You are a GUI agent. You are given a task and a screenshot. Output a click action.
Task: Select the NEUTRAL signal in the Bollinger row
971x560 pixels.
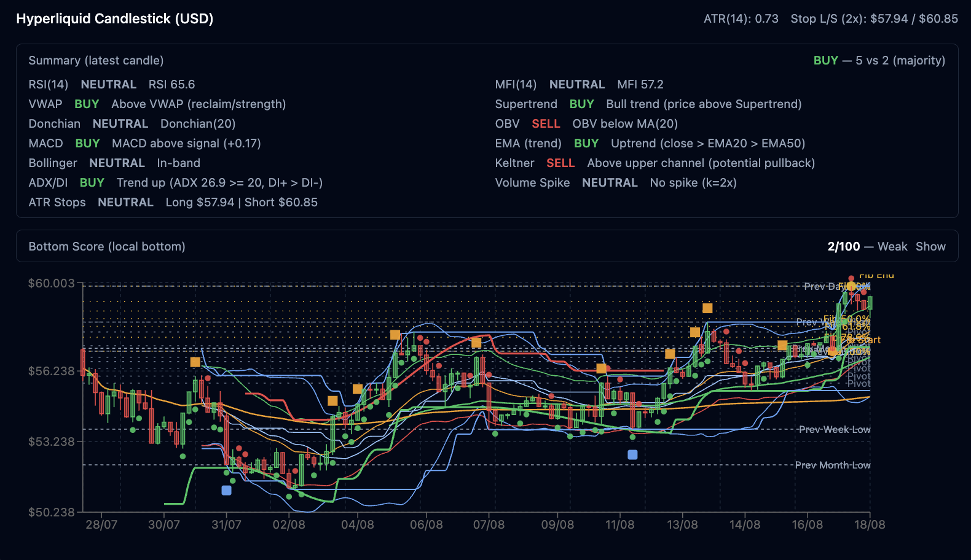[117, 163]
